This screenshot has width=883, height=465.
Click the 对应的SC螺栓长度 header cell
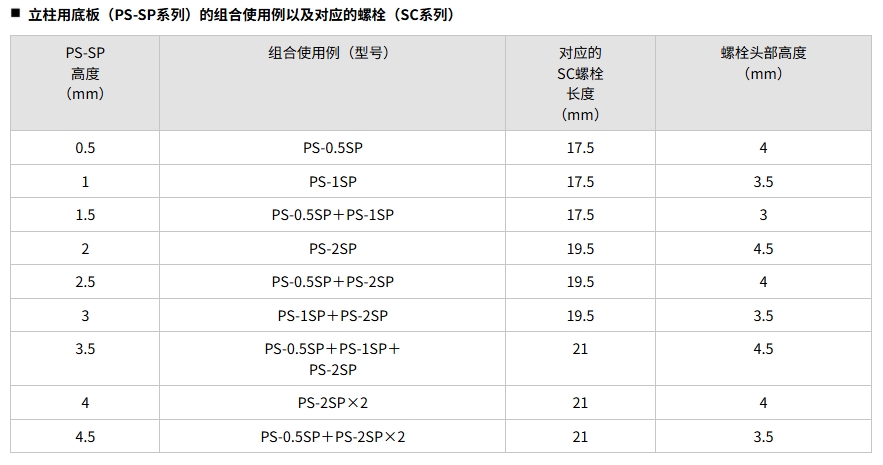click(580, 83)
